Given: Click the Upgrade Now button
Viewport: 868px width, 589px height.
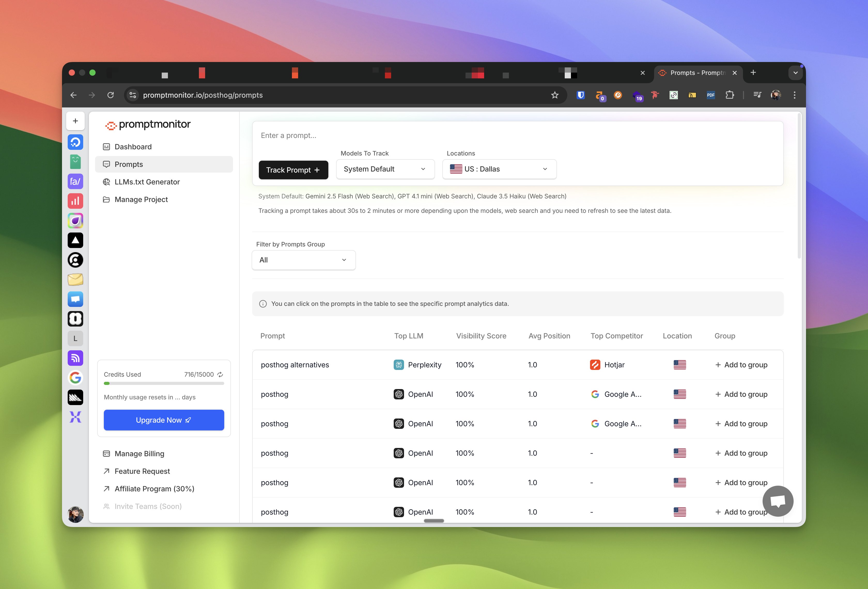Looking at the screenshot, I should (164, 420).
